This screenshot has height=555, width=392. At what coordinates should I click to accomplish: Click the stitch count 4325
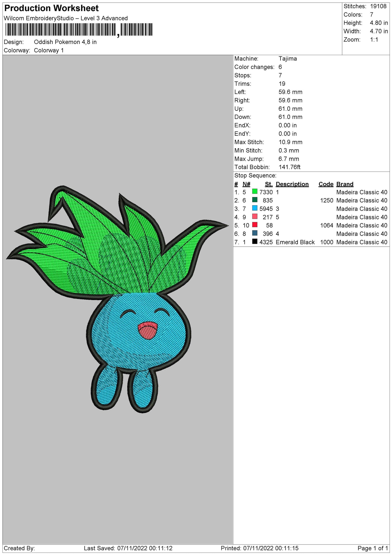(x=266, y=242)
